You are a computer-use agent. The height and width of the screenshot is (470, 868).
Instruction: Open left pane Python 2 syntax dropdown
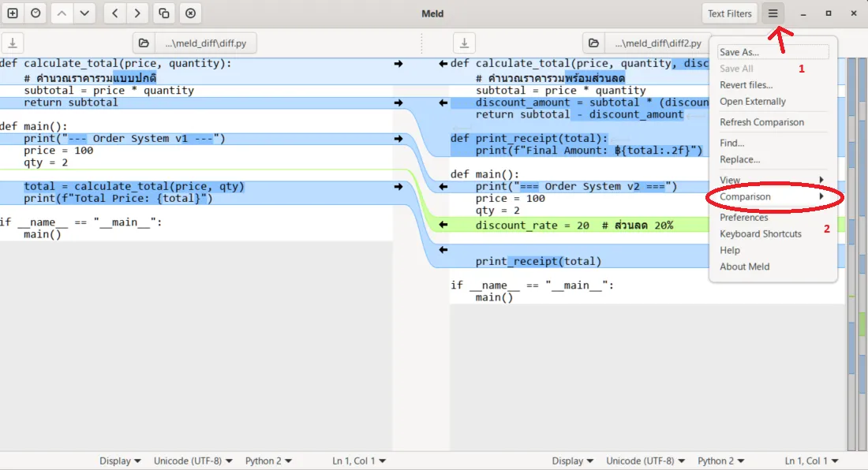[268, 461]
